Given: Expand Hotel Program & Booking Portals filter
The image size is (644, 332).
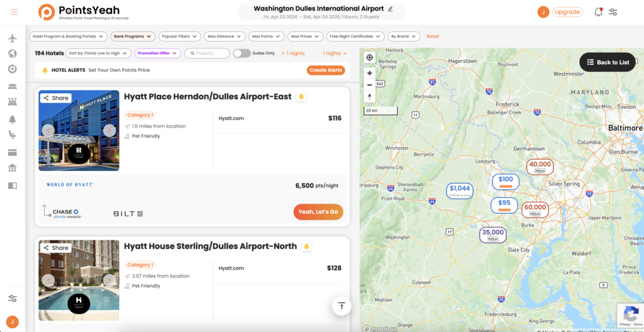Looking at the screenshot, I should [x=68, y=36].
